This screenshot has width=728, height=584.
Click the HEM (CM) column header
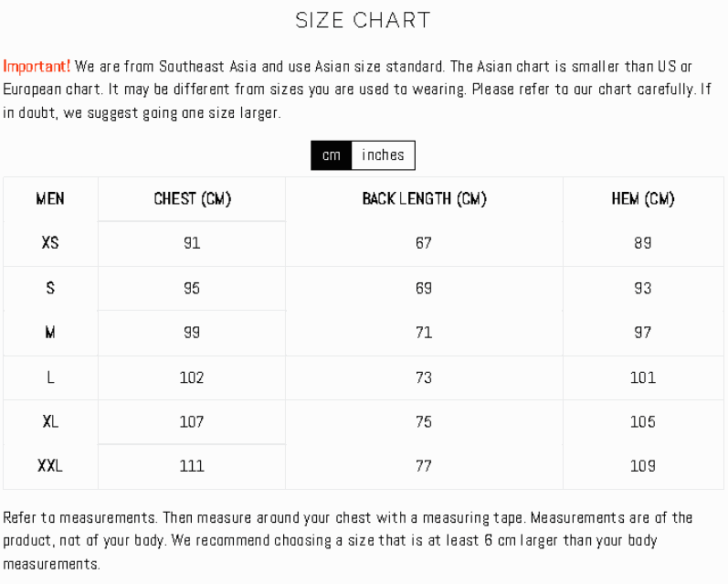642,199
